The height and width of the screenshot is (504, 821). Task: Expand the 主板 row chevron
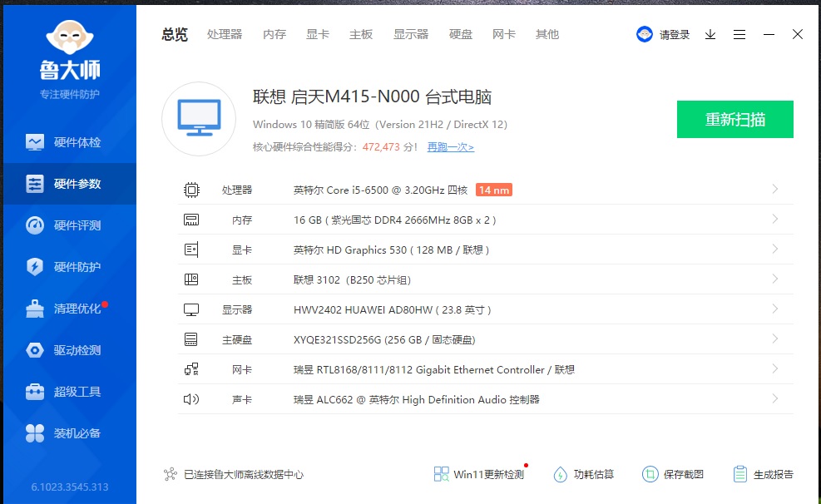pyautogui.click(x=775, y=279)
